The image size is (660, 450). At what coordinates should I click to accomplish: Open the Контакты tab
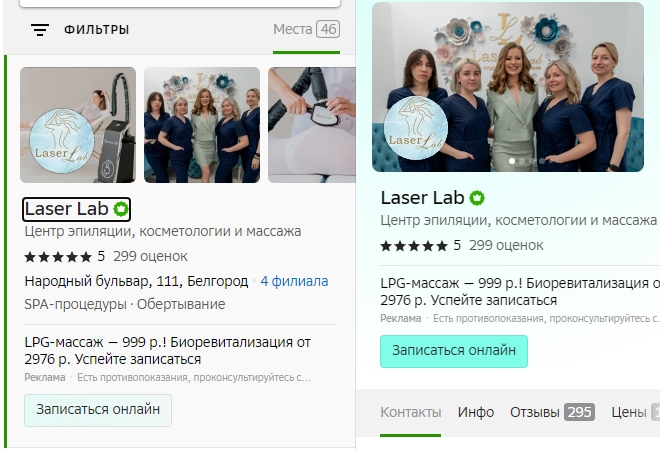point(411,412)
